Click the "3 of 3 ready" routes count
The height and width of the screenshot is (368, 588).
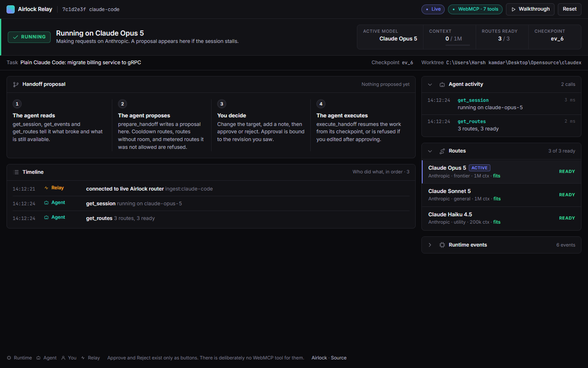click(x=561, y=151)
